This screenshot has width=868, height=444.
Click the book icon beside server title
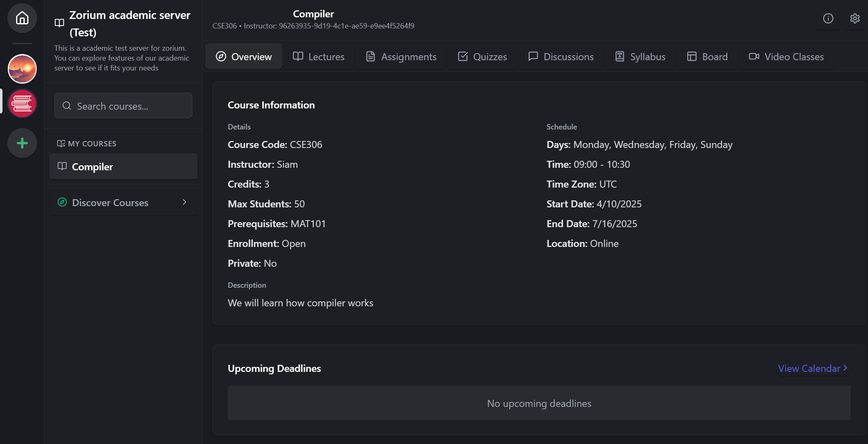pyautogui.click(x=59, y=23)
